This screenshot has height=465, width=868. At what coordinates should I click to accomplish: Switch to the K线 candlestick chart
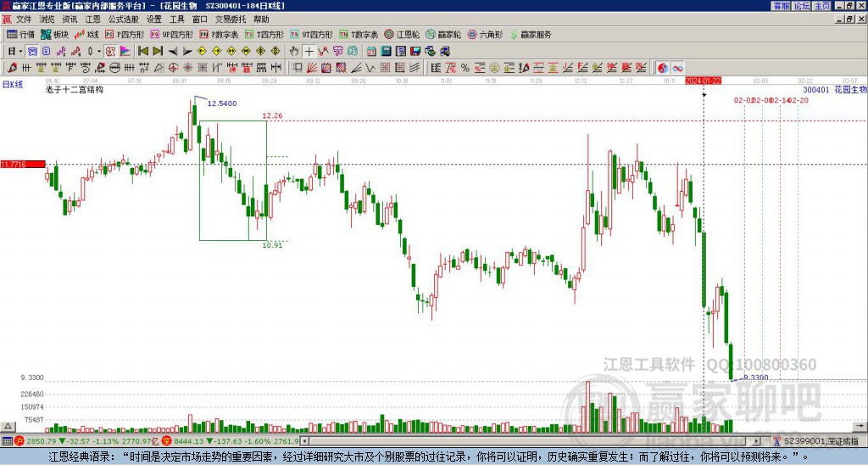tap(86, 34)
